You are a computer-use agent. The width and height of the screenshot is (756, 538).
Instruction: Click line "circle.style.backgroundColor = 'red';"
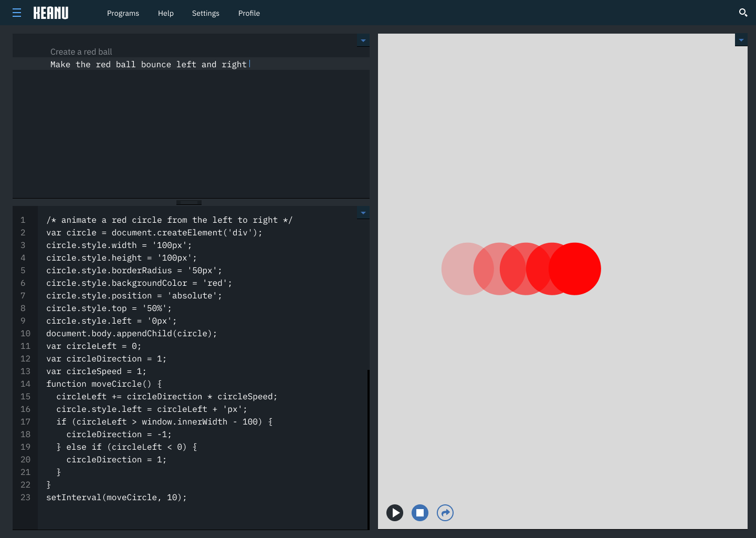pos(139,283)
